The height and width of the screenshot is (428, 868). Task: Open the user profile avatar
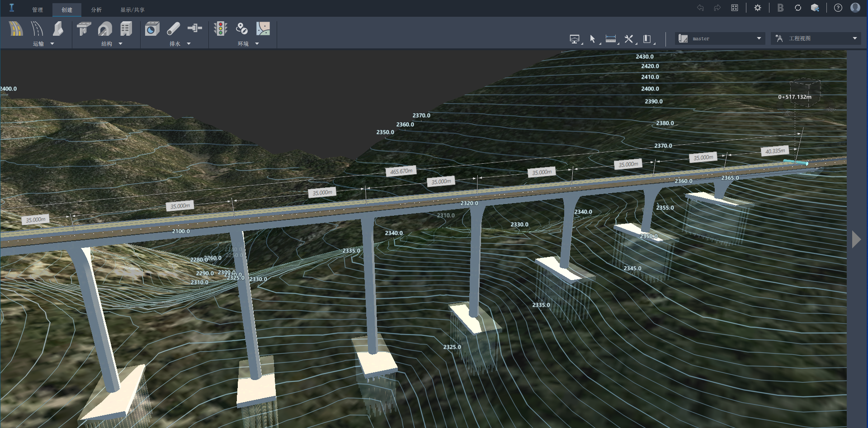[855, 8]
